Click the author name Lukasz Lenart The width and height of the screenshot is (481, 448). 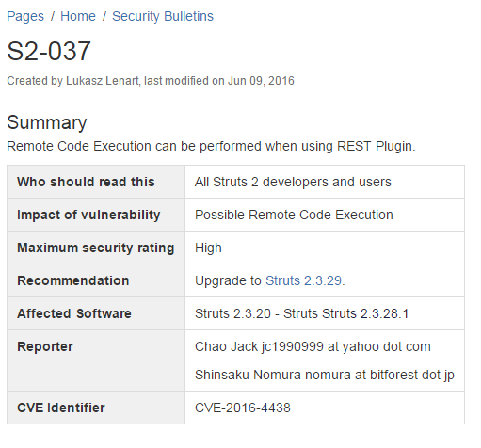[103, 81]
